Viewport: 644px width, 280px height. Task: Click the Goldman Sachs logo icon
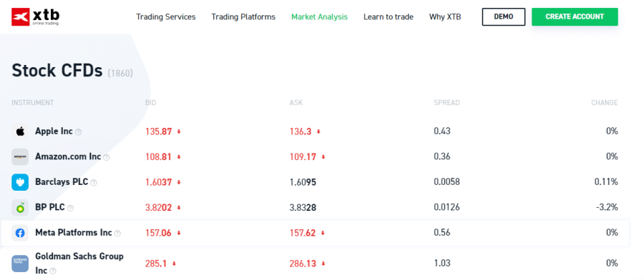[x=20, y=264]
